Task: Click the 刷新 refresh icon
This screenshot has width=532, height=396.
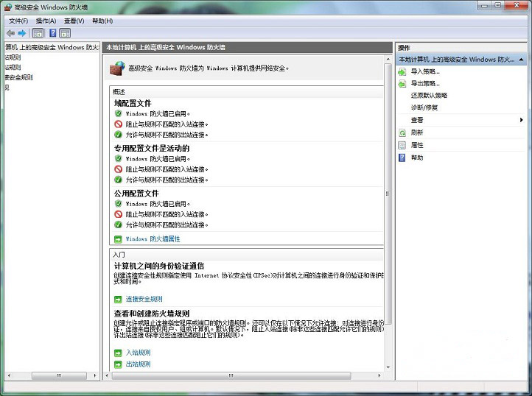Action: click(402, 133)
